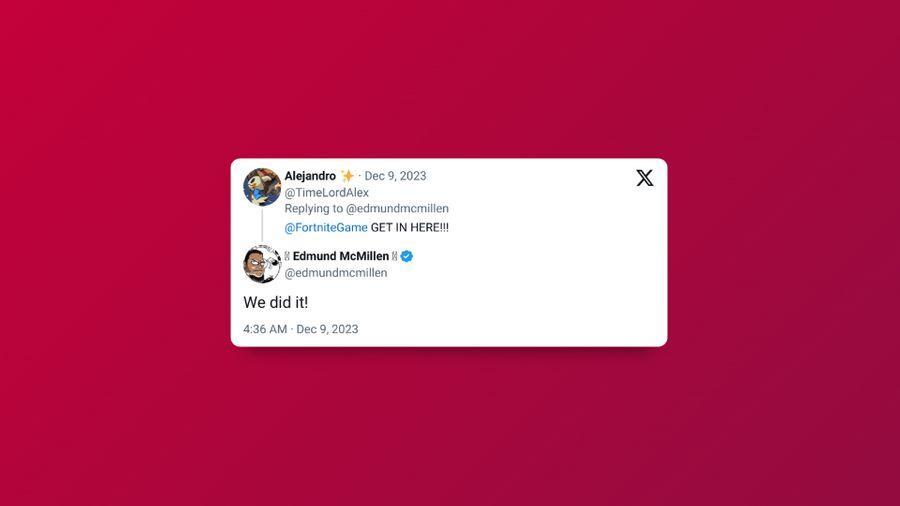Open the @FortniteGame mention link

pyautogui.click(x=326, y=228)
